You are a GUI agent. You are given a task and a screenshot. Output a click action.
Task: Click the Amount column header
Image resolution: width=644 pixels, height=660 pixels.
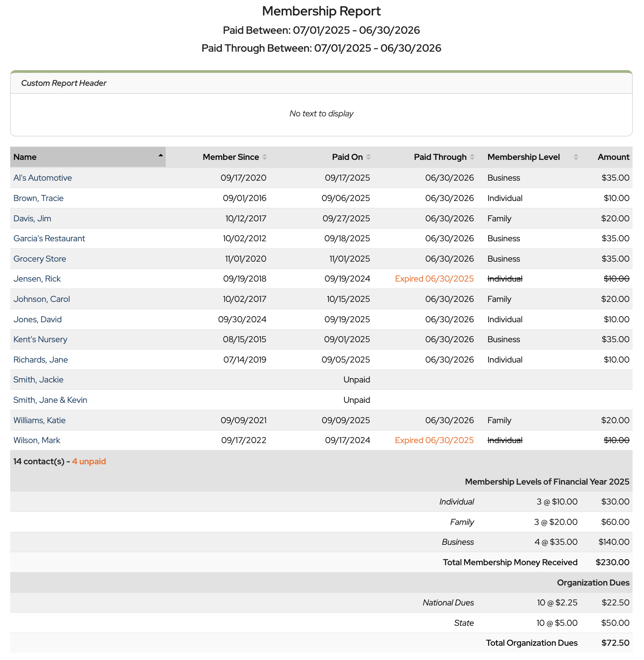click(613, 157)
